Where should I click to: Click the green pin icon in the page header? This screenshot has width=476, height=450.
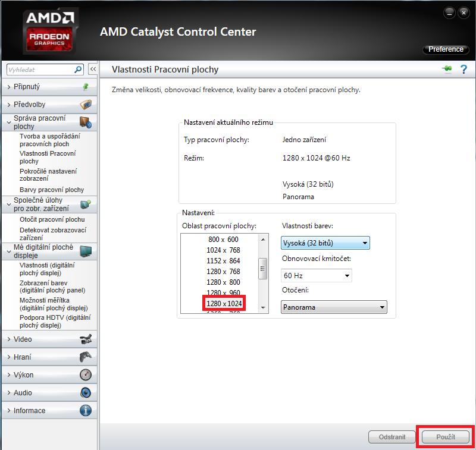point(447,69)
